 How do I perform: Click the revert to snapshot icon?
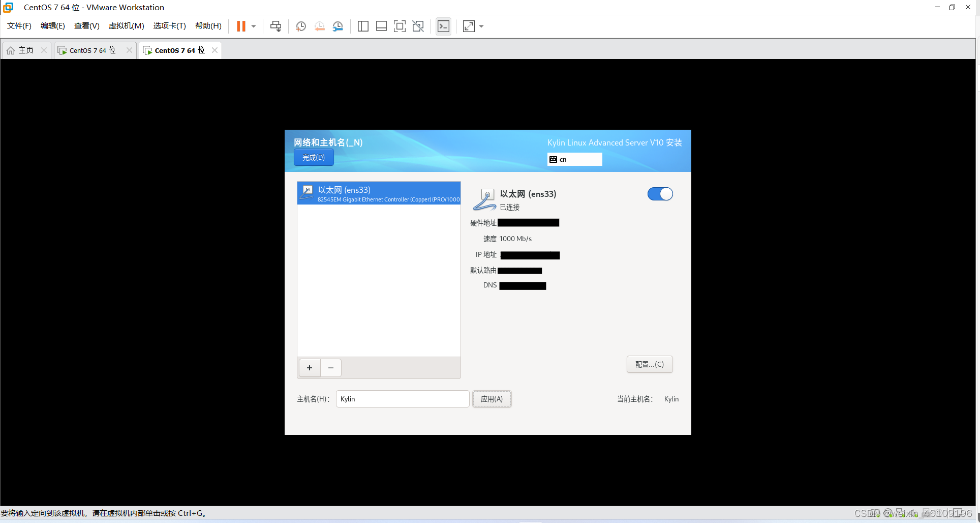pyautogui.click(x=319, y=26)
